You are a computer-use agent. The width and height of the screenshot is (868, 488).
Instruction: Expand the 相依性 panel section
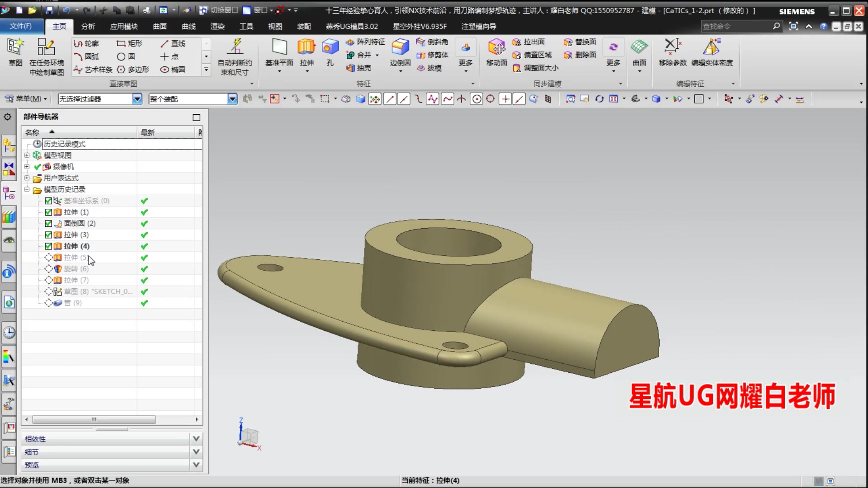[196, 439]
